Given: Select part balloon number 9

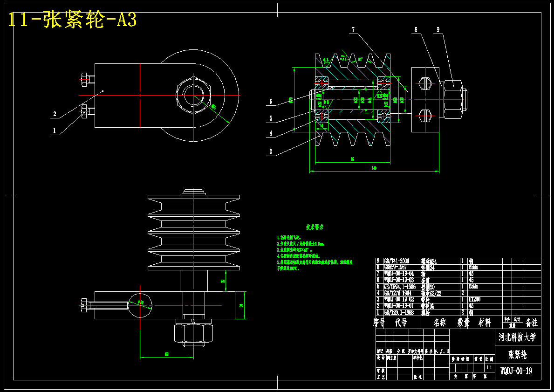Looking at the screenshot, I should [438, 30].
